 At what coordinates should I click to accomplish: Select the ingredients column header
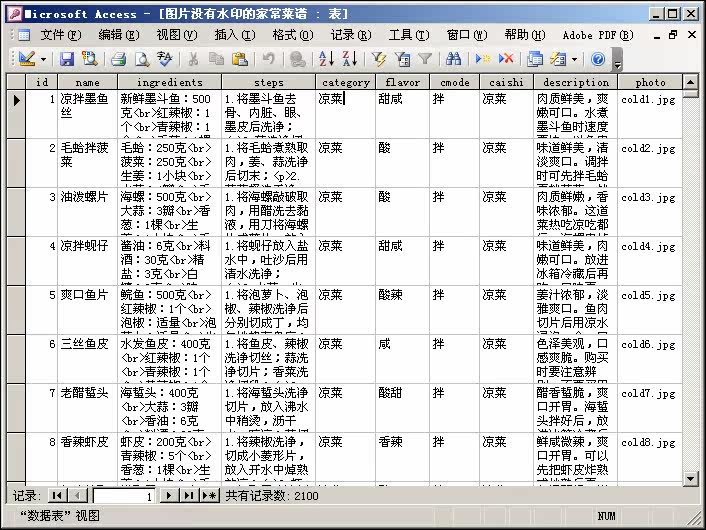pyautogui.click(x=169, y=82)
